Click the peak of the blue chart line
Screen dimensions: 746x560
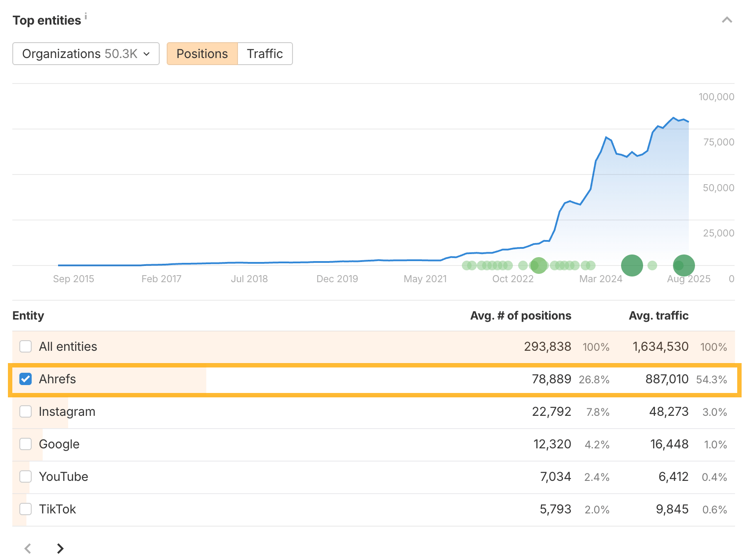click(674, 118)
